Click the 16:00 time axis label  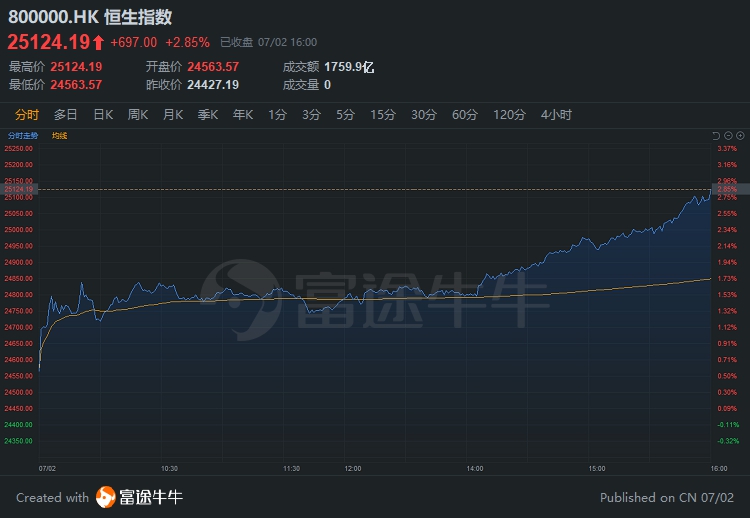[x=719, y=469]
